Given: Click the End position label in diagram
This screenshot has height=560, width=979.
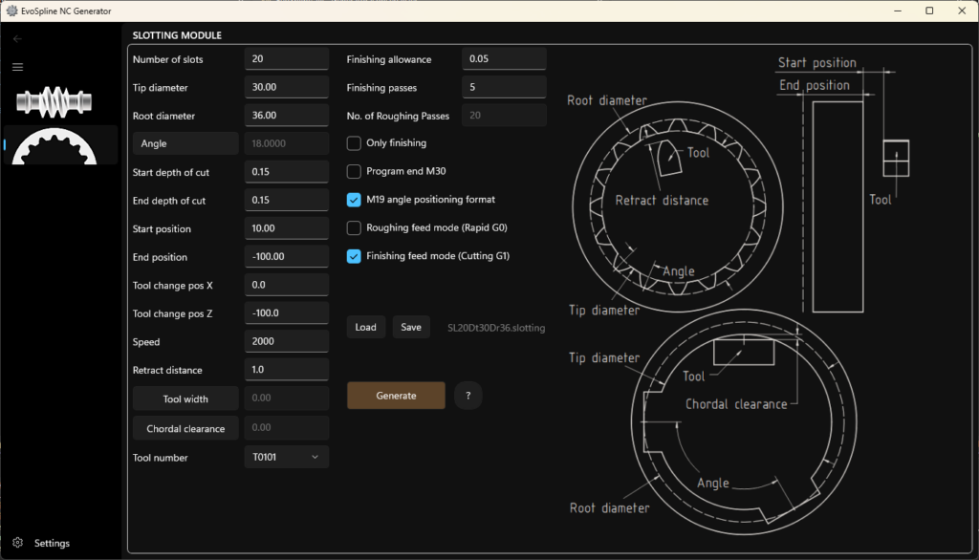Looking at the screenshot, I should point(815,85).
